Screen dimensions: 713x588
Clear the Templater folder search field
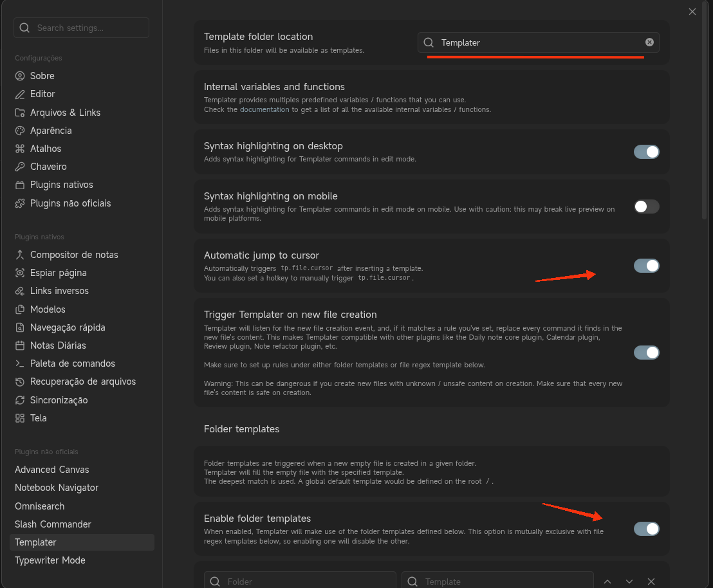(x=649, y=42)
